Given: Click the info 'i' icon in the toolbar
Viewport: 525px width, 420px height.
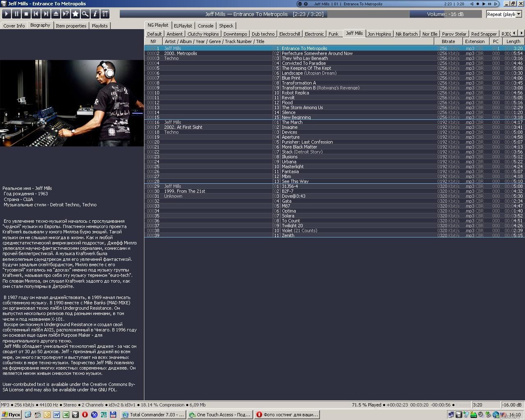Looking at the screenshot, I should [95, 14].
